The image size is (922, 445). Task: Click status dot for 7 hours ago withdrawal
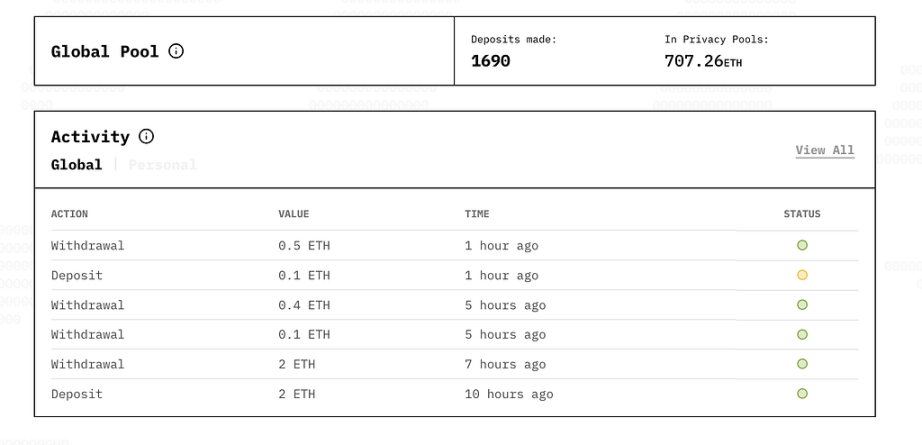[x=802, y=364]
